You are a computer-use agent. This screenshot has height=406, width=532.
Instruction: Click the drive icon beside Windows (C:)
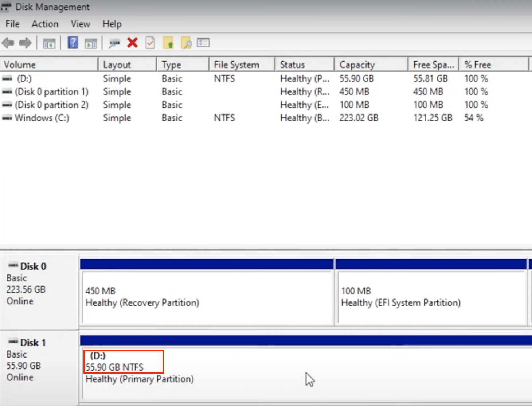click(7, 118)
